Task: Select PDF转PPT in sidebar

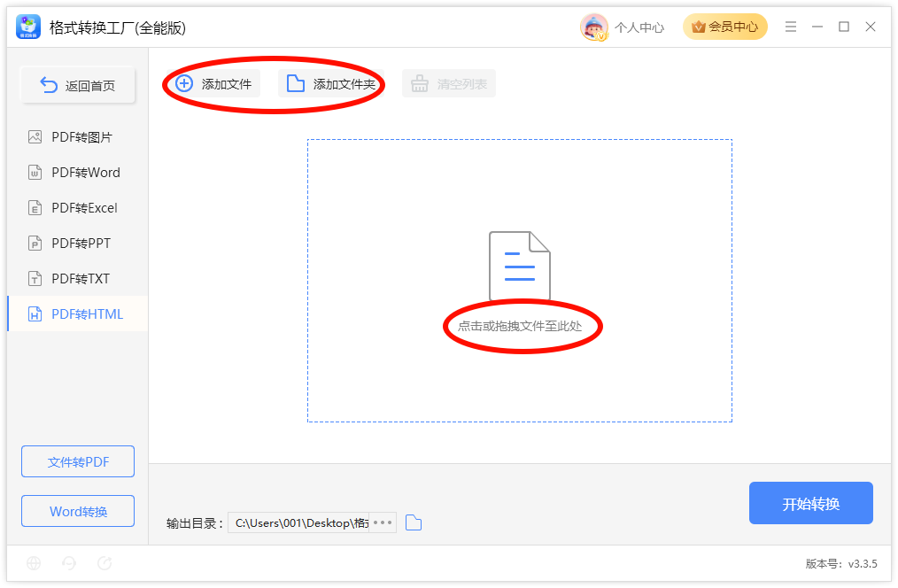Action: point(77,244)
